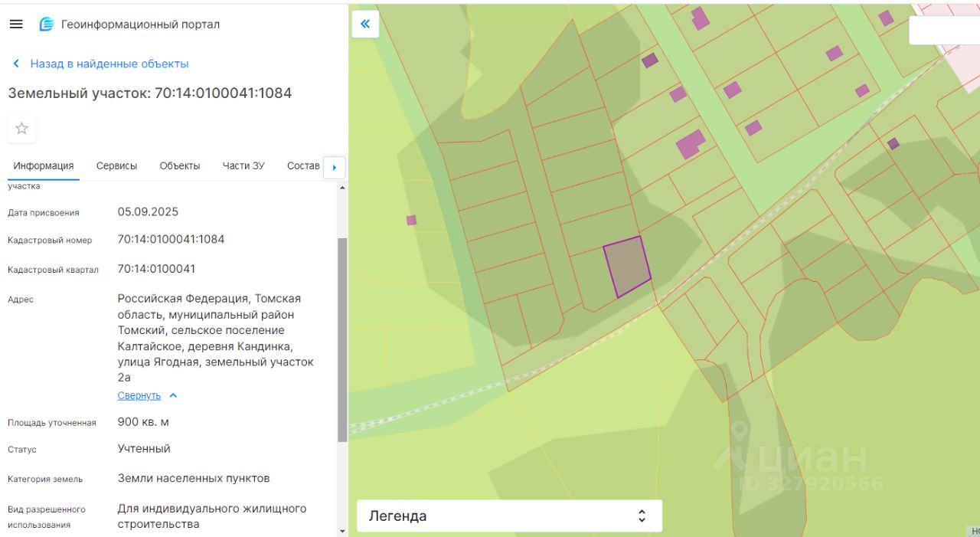
Task: Click the 'Свернуть' link under the address
Action: click(139, 395)
